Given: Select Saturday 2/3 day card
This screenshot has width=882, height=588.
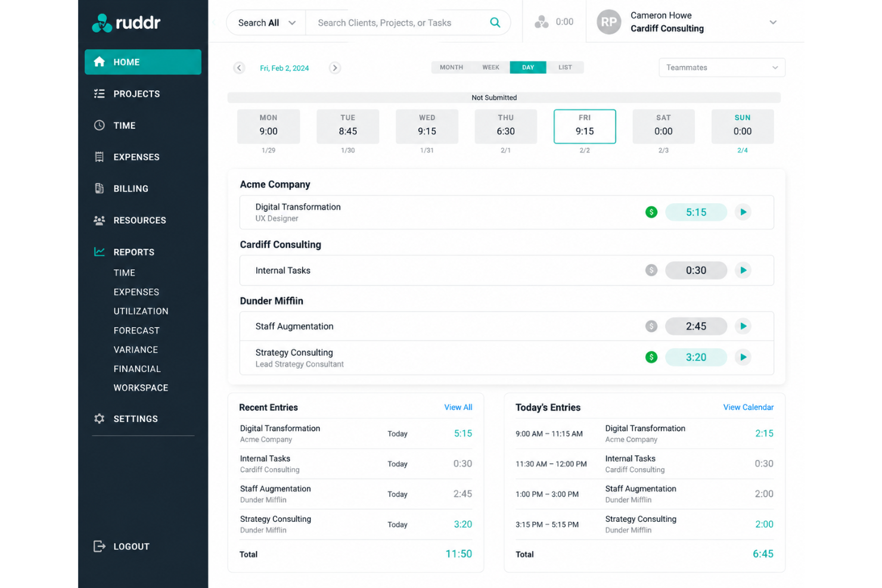Looking at the screenshot, I should pos(663,126).
